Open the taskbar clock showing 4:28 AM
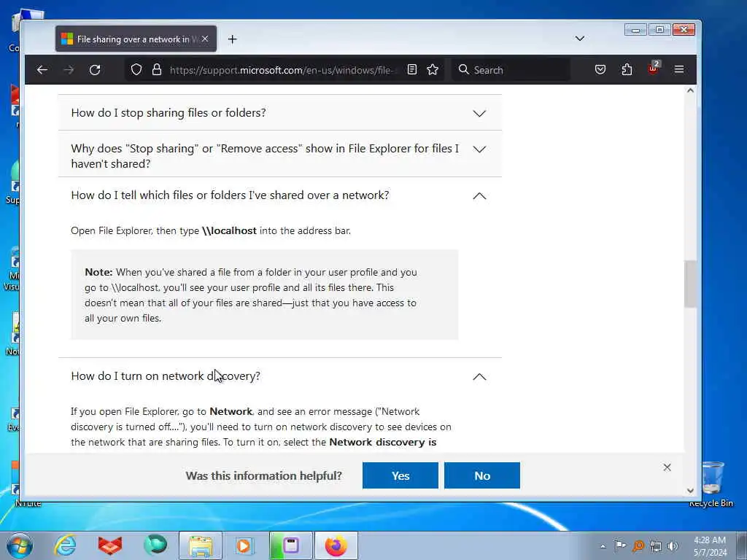Screen dimensions: 747x560 pyautogui.click(x=710, y=546)
